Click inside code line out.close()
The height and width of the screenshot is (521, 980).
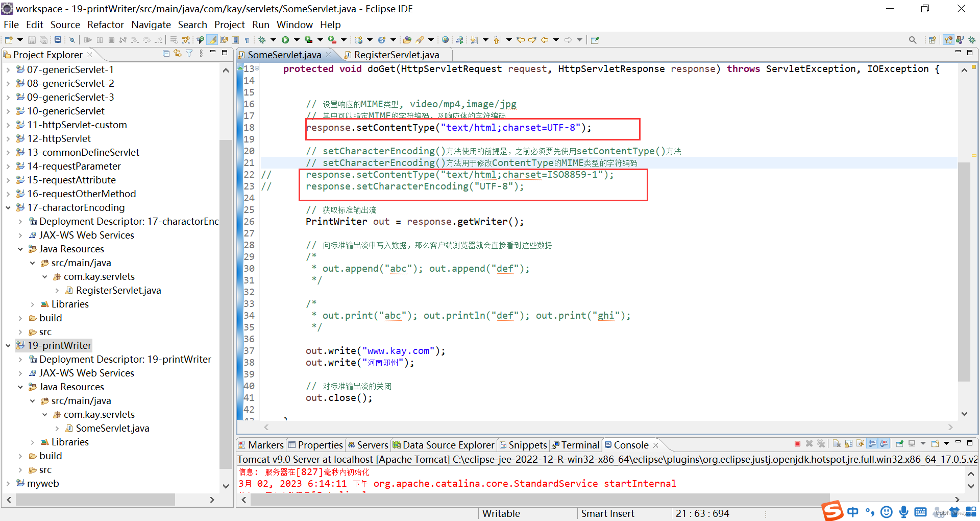pyautogui.click(x=339, y=398)
